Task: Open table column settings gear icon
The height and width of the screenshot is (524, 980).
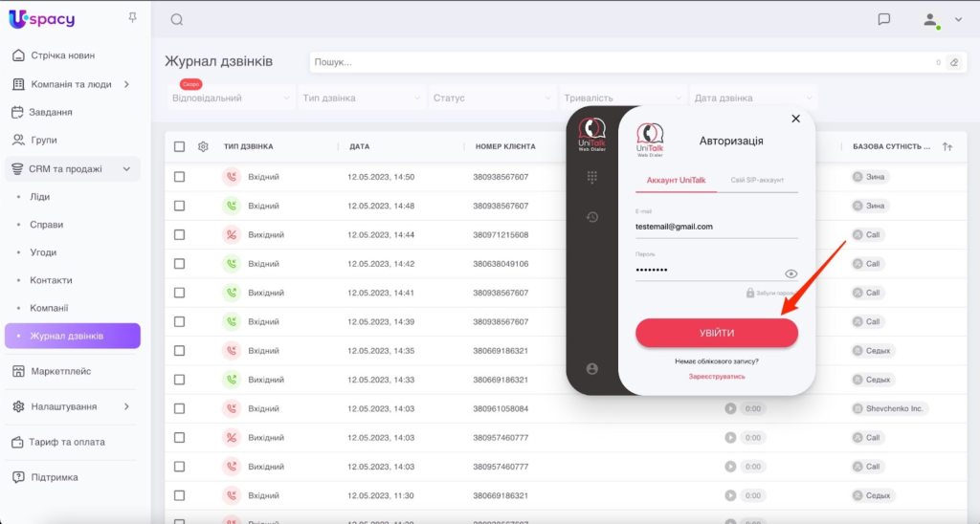Action: 203,146
